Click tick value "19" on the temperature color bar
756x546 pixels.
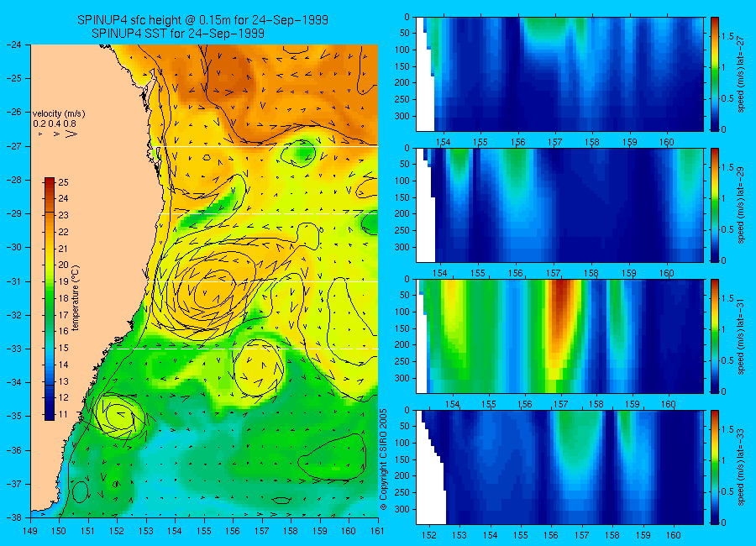pyautogui.click(x=64, y=281)
